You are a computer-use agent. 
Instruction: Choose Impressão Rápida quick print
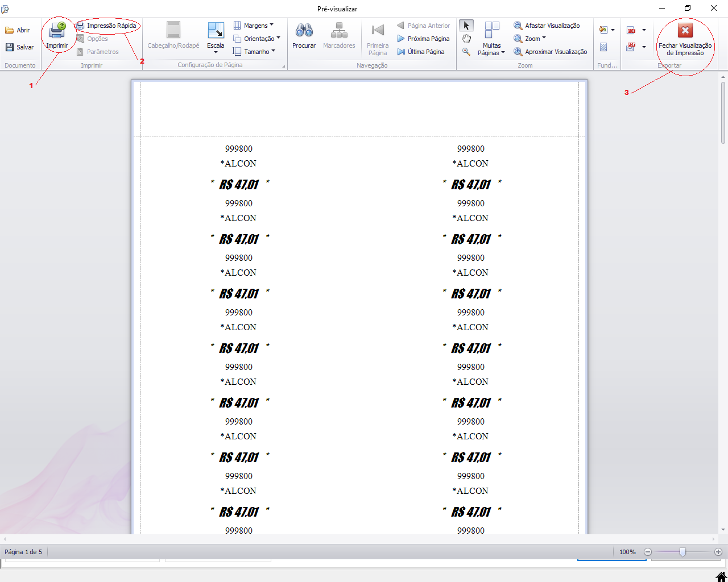pyautogui.click(x=106, y=26)
